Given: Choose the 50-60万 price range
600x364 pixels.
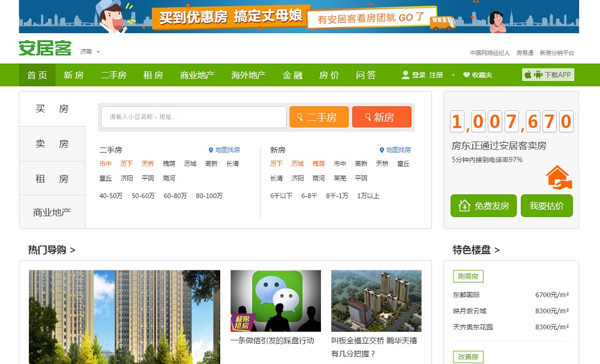Looking at the screenshot, I should point(143,195).
